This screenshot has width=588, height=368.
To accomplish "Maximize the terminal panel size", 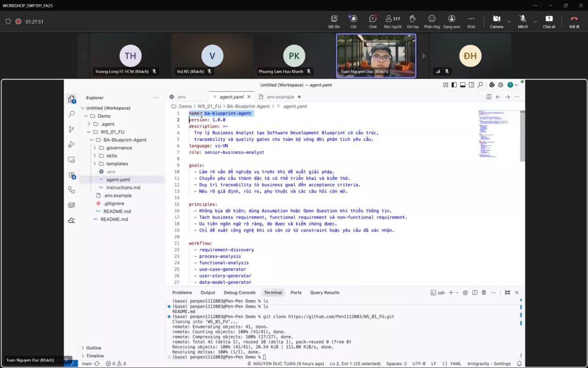I will pos(507,293).
